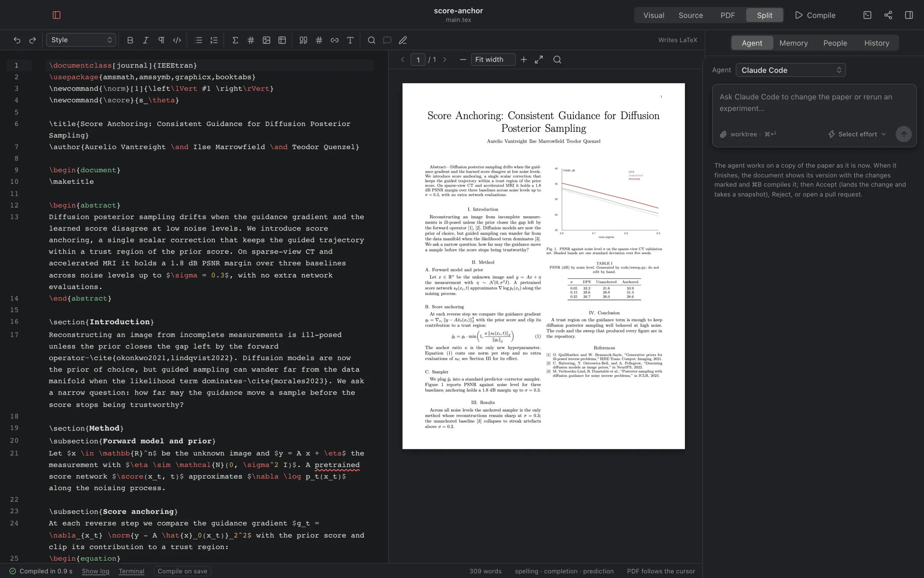924x578 pixels.
Task: Click the 309 words count
Action: point(485,571)
